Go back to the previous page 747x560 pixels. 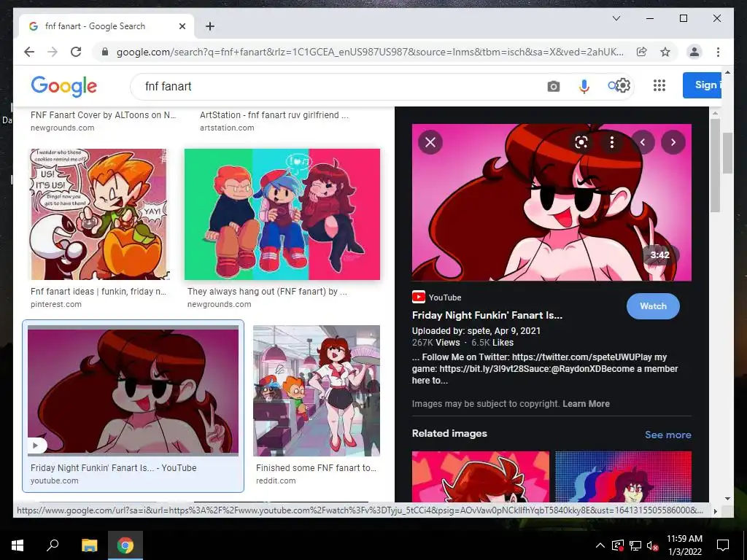[29, 52]
